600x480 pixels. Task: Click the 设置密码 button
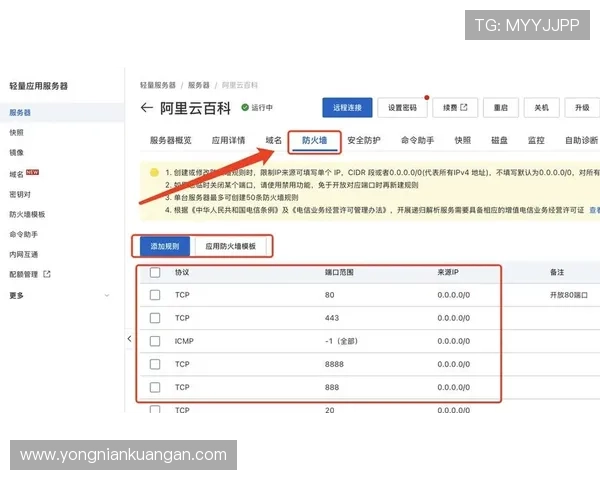coord(403,108)
